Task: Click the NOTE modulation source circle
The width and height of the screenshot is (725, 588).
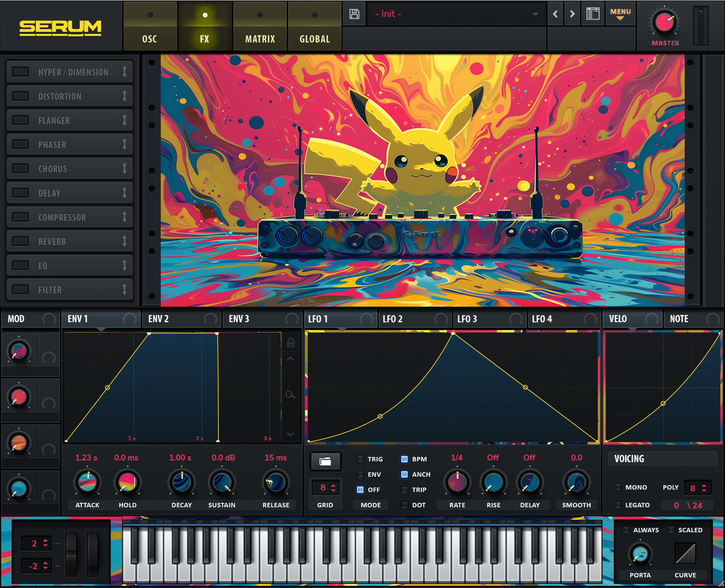Action: coord(712,319)
